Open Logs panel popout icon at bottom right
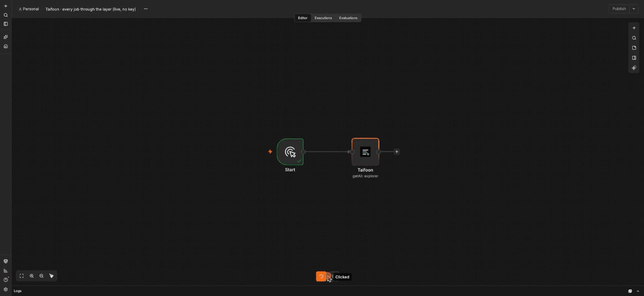 pyautogui.click(x=630, y=291)
